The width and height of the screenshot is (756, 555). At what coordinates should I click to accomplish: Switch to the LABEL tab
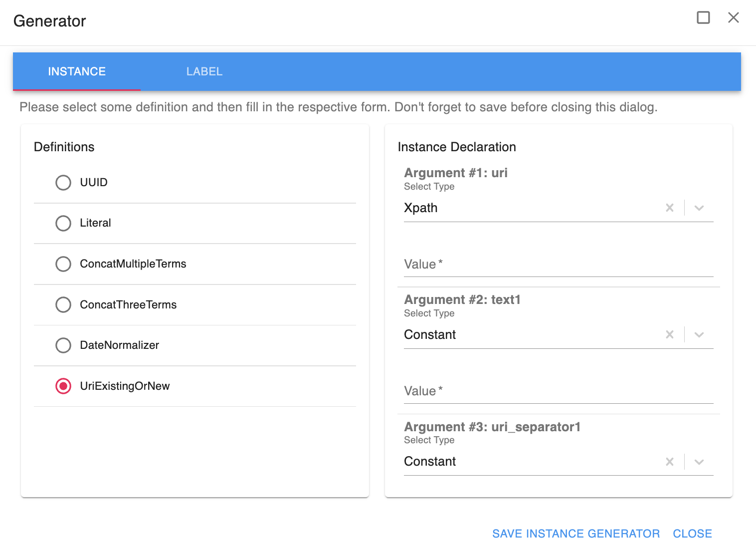tap(204, 72)
